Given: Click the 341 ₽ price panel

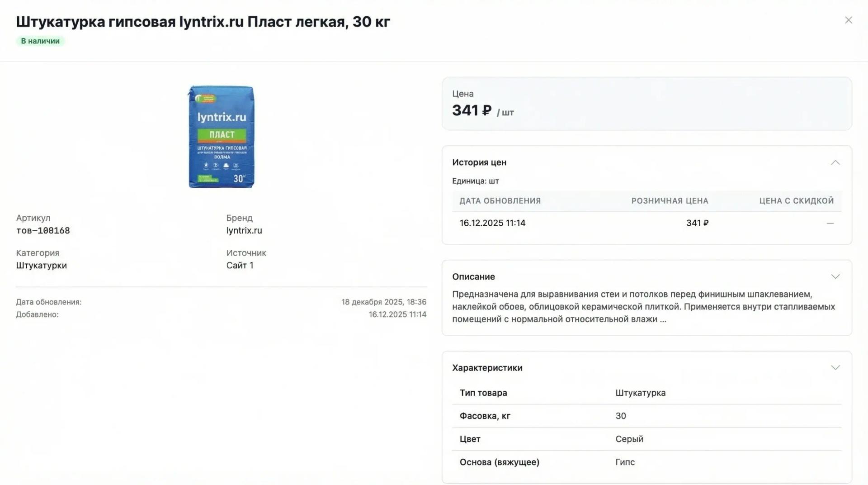Looking at the screenshot, I should [646, 104].
